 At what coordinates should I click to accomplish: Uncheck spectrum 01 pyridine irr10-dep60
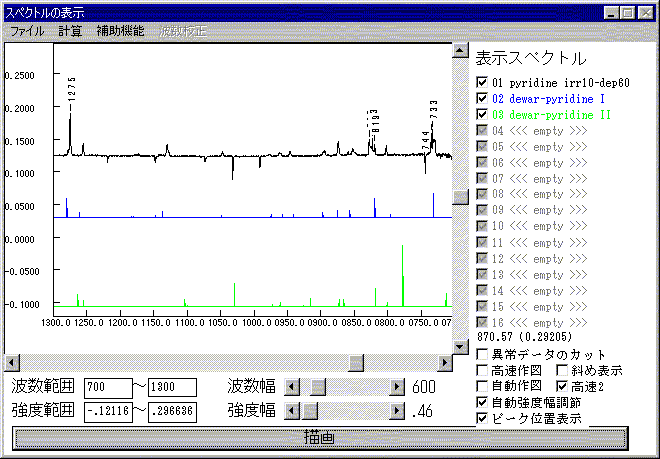point(483,82)
